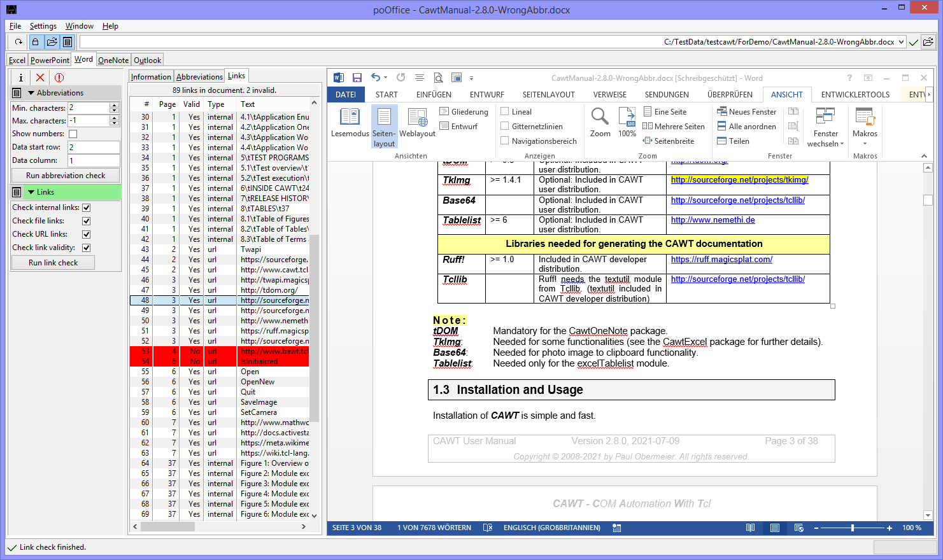Open the Undo history dropdown arrow in Word
Viewport: 943px width, 560px height.
tap(386, 78)
